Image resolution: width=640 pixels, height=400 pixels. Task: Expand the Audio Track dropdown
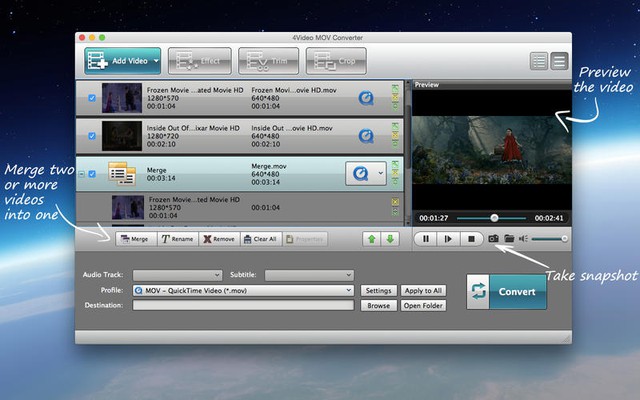(177, 274)
